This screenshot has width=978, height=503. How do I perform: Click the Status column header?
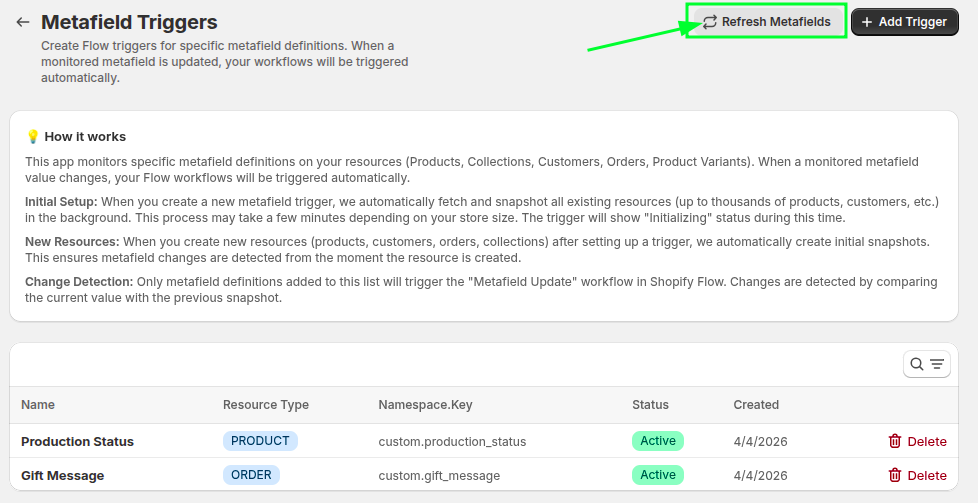pos(650,405)
